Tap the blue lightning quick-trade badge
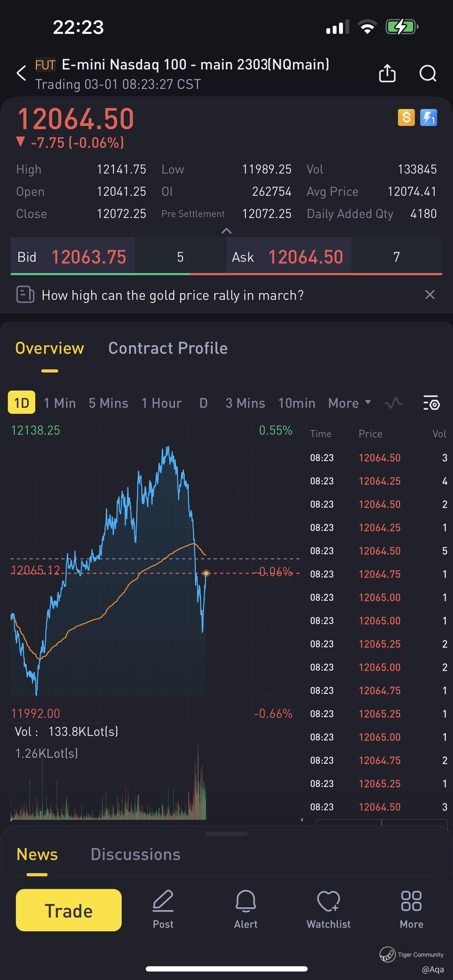Screen dimensions: 453x980 [428, 117]
